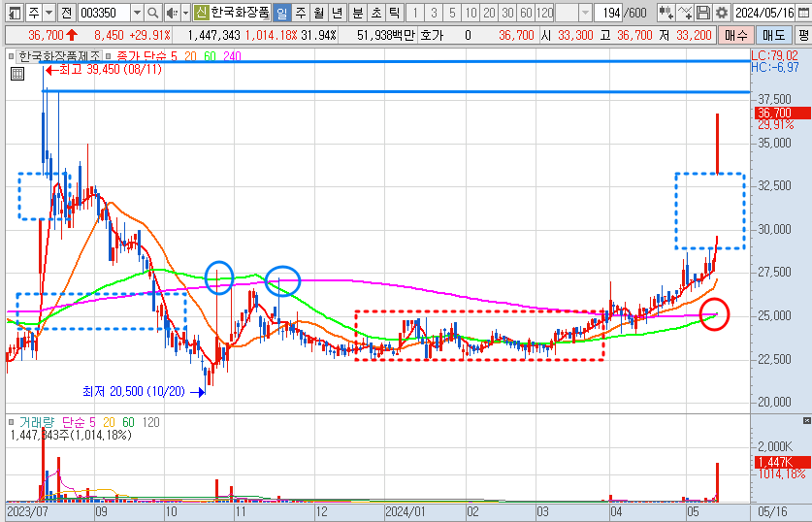The height and width of the screenshot is (522, 812).
Task: Click the volume legend 120 label
Action: [x=150, y=423]
